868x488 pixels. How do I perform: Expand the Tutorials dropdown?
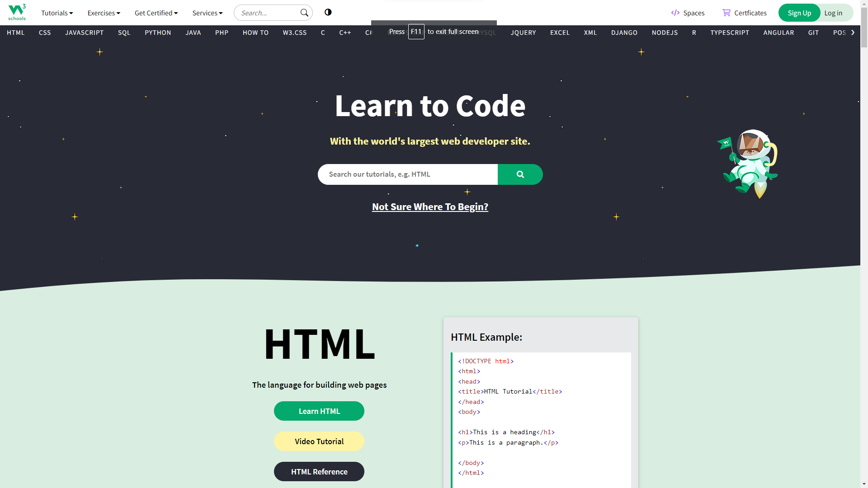coord(57,13)
